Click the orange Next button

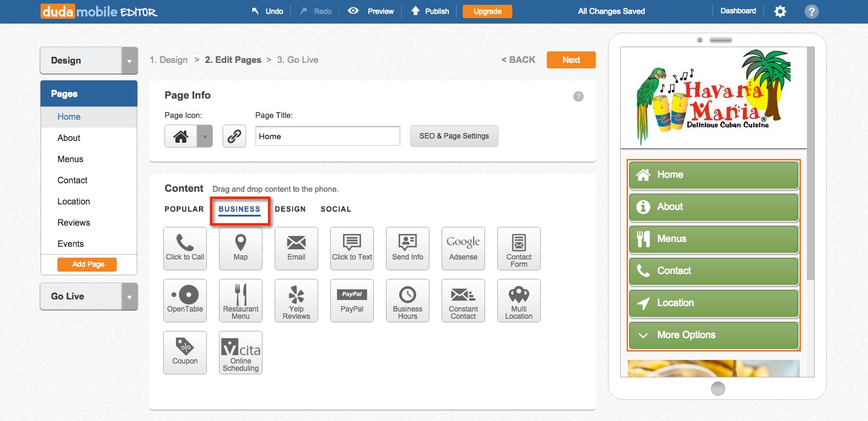click(571, 60)
